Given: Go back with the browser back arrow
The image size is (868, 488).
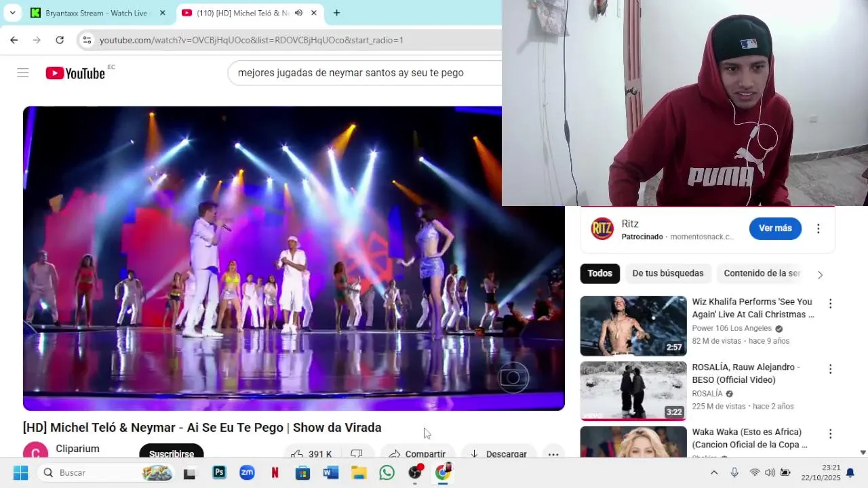Looking at the screenshot, I should [14, 40].
